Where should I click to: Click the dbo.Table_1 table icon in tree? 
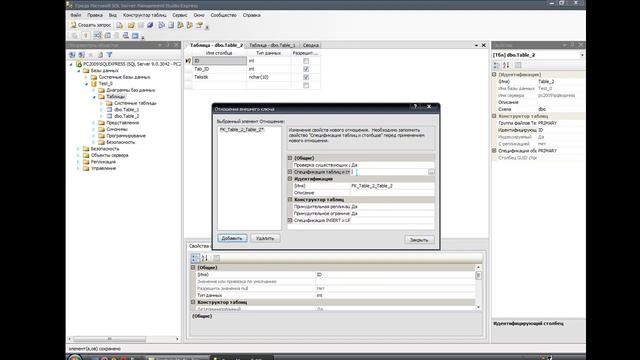109,110
